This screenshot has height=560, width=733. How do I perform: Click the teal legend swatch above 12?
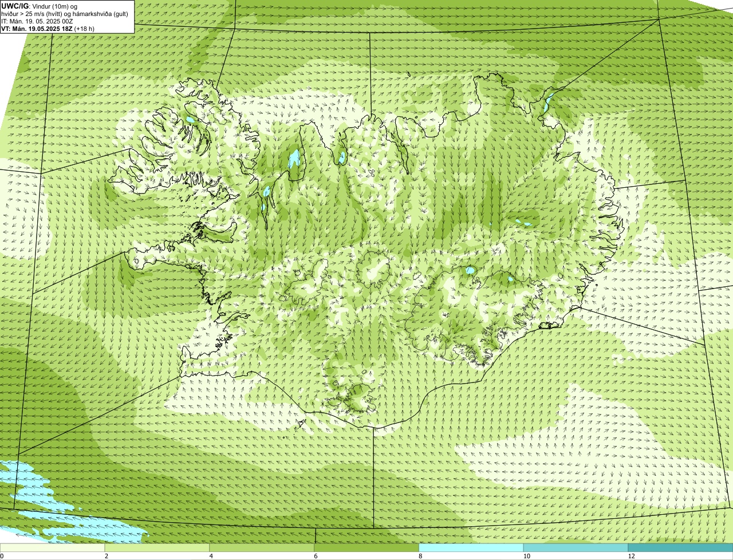point(681,548)
